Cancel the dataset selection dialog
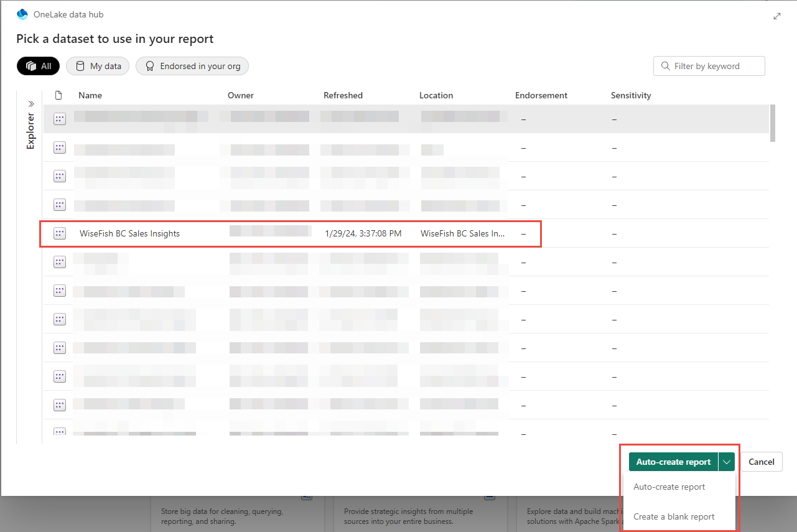 pos(761,462)
